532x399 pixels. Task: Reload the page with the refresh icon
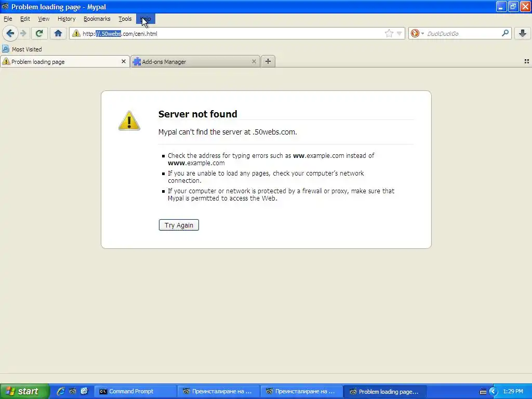[39, 33]
